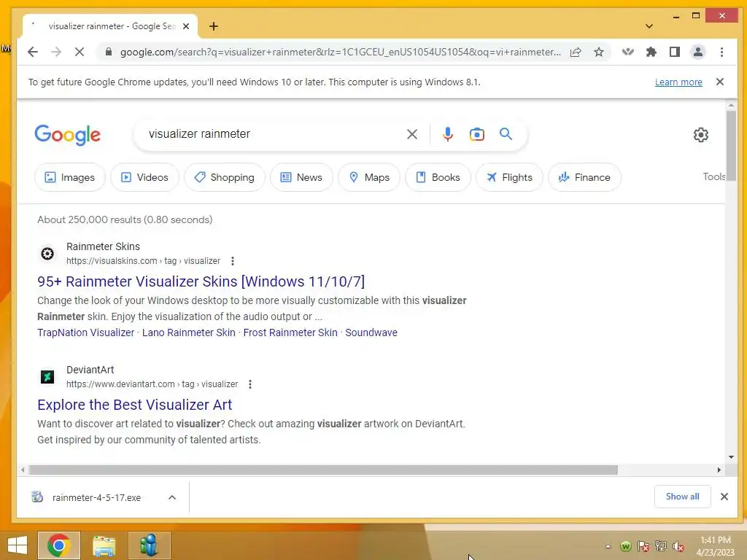The height and width of the screenshot is (560, 747).
Task: Open Frost Rainmeter Skin sitelink
Action: click(x=290, y=332)
